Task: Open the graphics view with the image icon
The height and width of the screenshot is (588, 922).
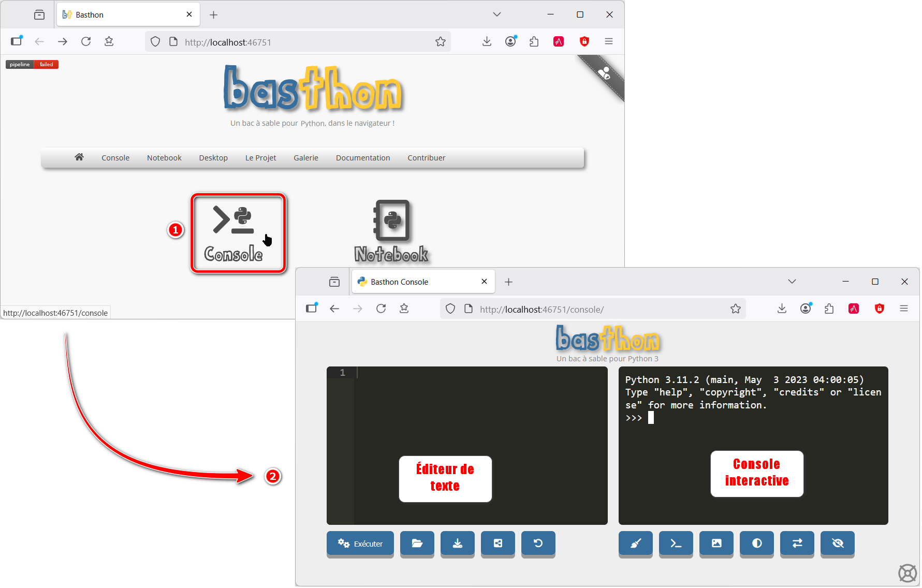Action: (716, 543)
